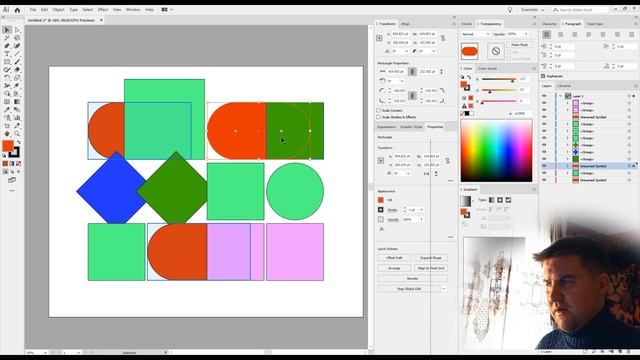Open the Arrange Documents dropdown
This screenshot has width=640, height=360.
pyautogui.click(x=167, y=10)
